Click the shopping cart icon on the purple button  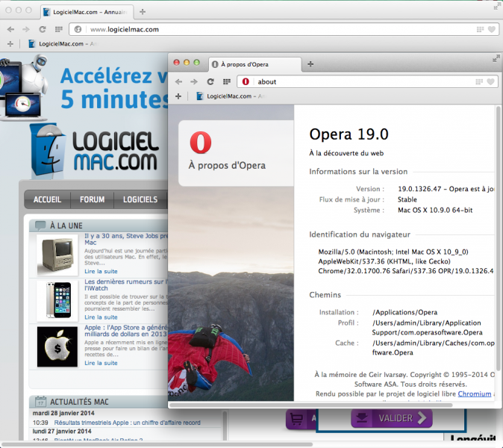296,419
